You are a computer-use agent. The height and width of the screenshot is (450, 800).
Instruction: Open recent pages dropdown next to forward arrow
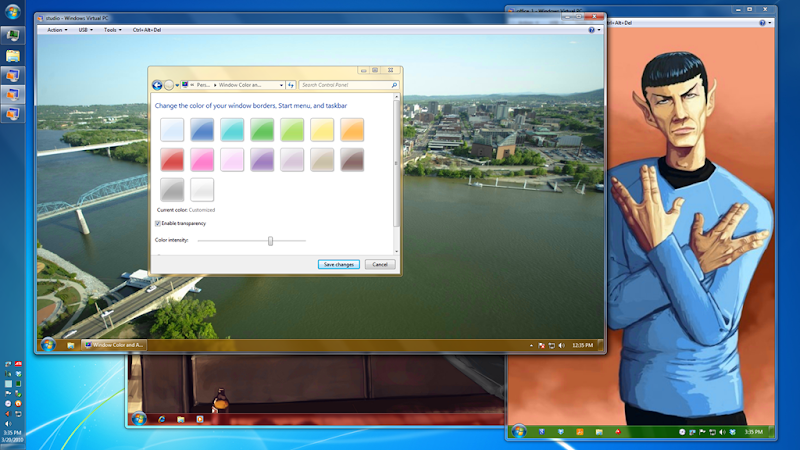(x=177, y=85)
